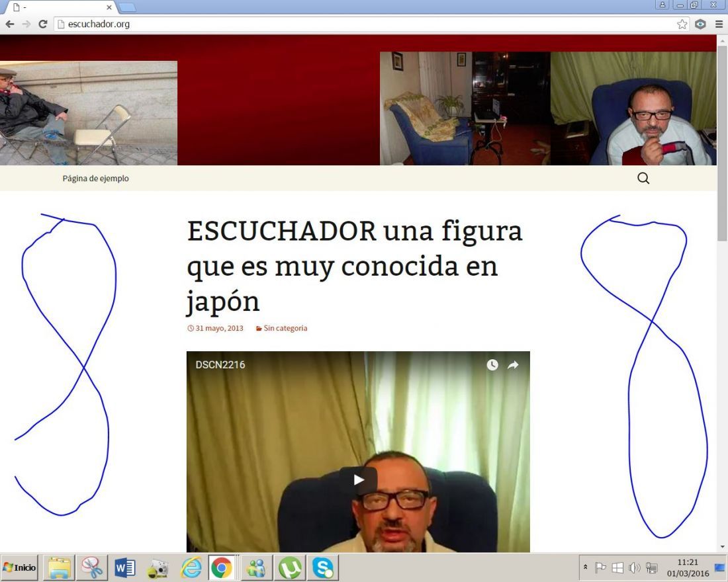The image size is (728, 582).
Task: Click the browser back arrow
Action: (10, 24)
